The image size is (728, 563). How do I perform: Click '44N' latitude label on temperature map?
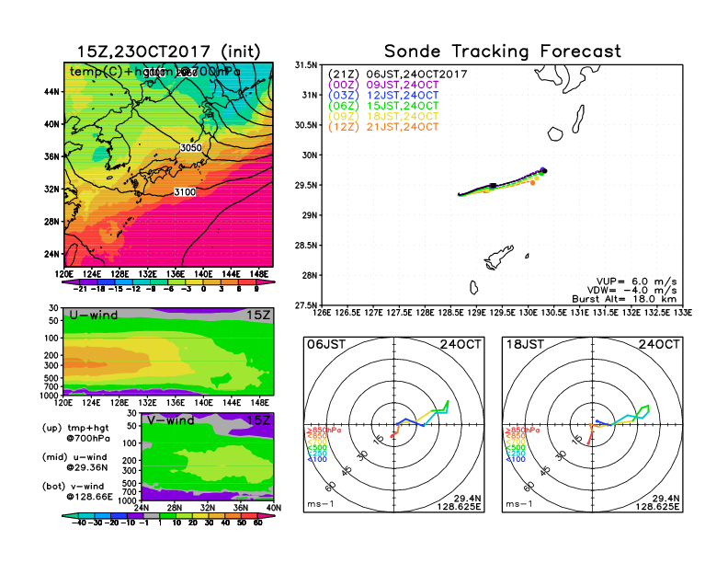pos(52,92)
